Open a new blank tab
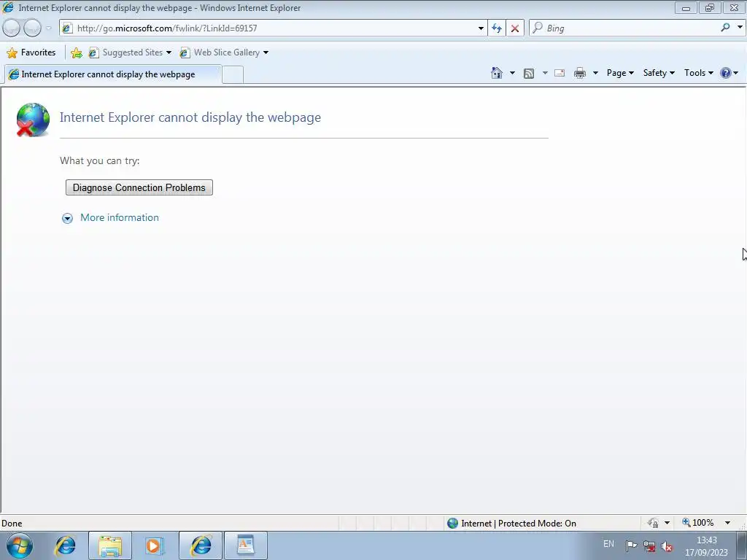 (233, 75)
